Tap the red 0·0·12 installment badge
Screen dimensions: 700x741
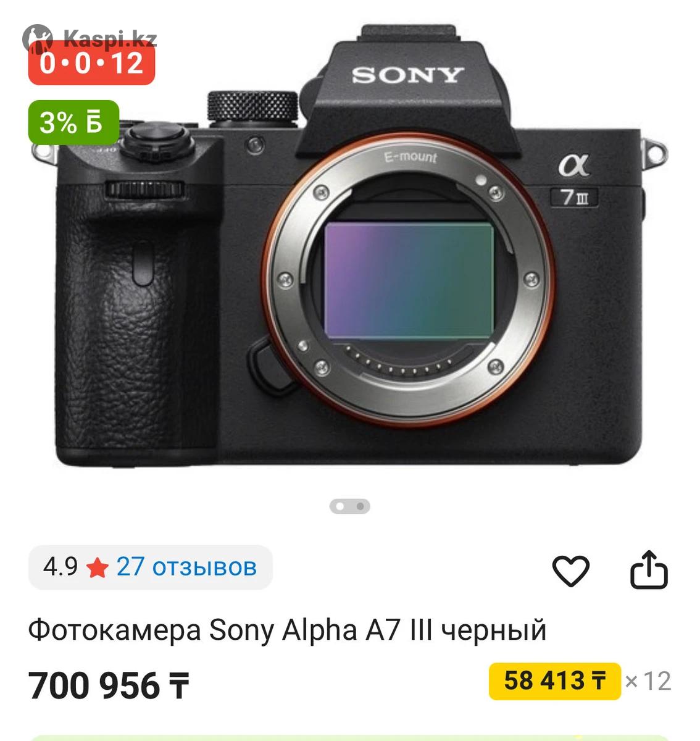[x=91, y=63]
